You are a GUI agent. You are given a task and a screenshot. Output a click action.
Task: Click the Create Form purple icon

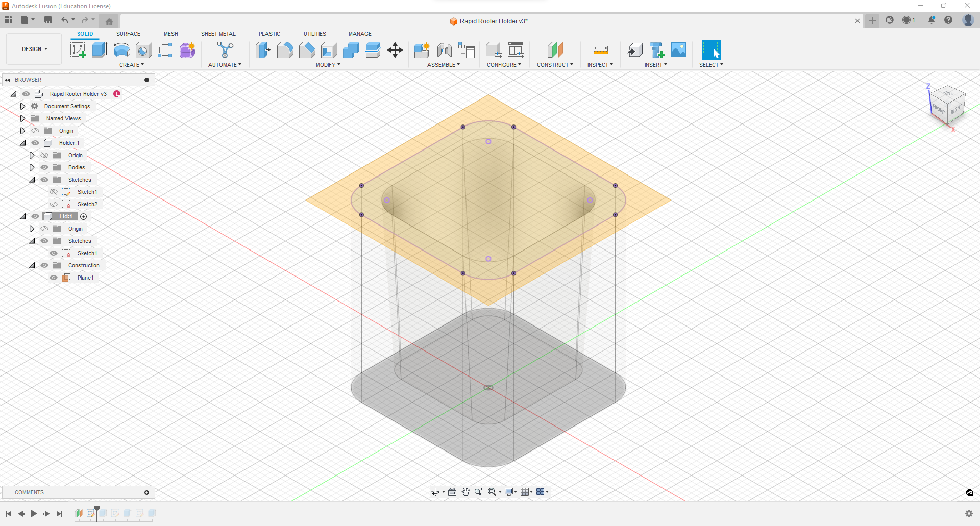click(187, 50)
